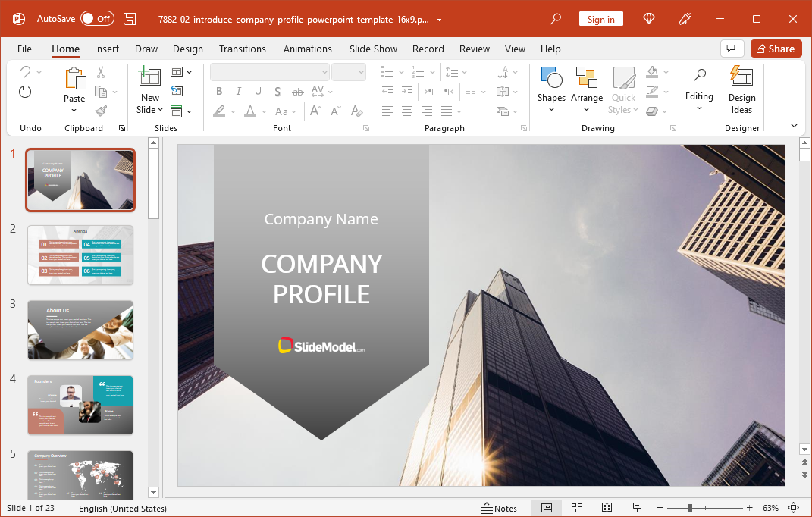The width and height of the screenshot is (812, 517).
Task: Fit slide to current window icon
Action: [793, 508]
